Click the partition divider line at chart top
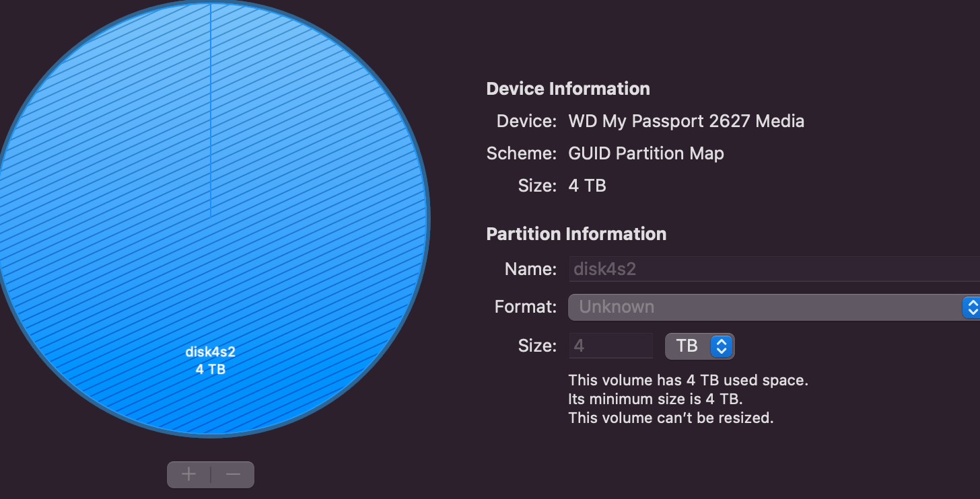The height and width of the screenshot is (499, 980). coord(211,108)
